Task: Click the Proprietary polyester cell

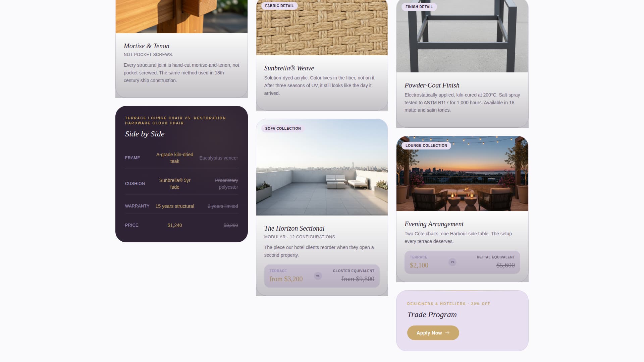Action: tap(226, 184)
